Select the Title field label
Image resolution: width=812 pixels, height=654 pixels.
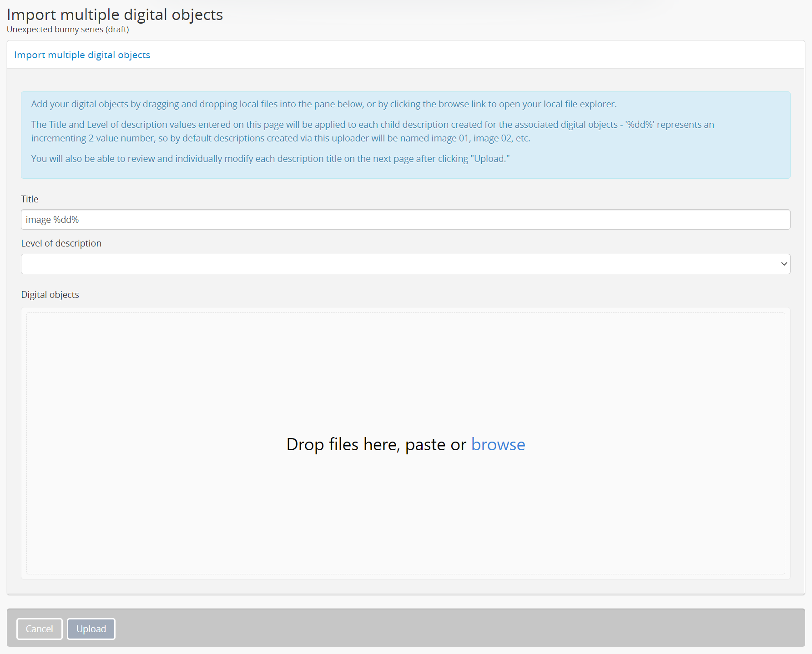coord(30,199)
